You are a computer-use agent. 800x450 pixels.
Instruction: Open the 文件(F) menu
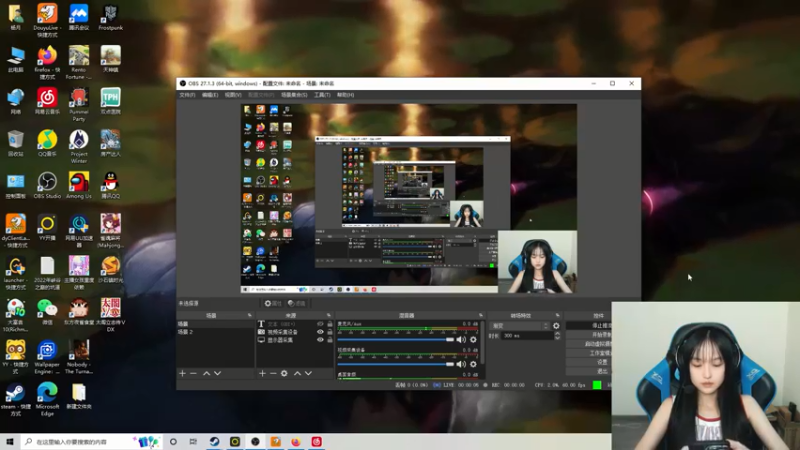(x=187, y=95)
